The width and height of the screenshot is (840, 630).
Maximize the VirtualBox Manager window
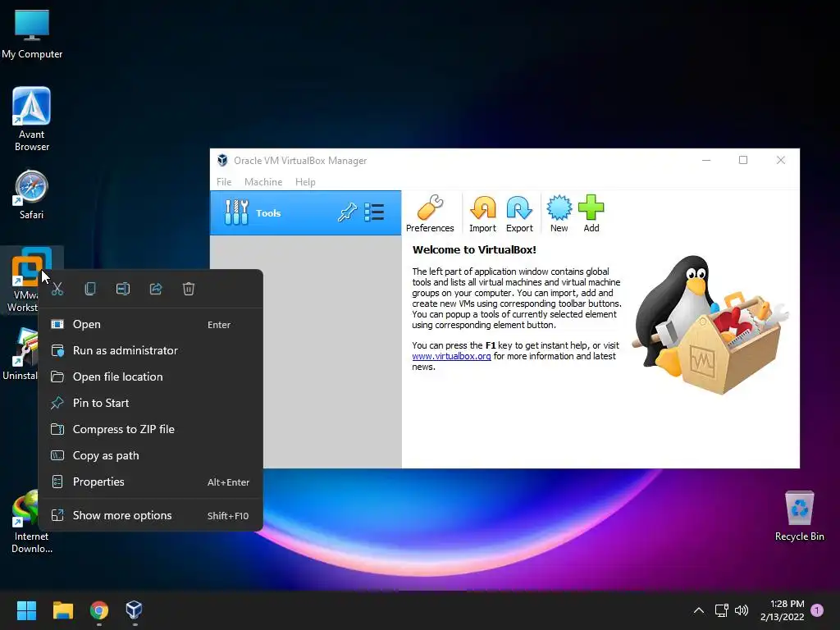point(743,160)
